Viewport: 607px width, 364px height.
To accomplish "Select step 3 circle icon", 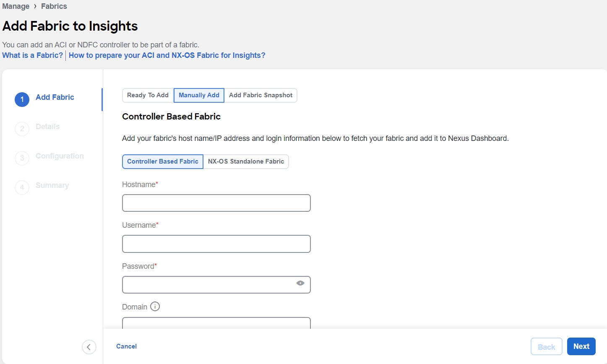I will click(22, 158).
